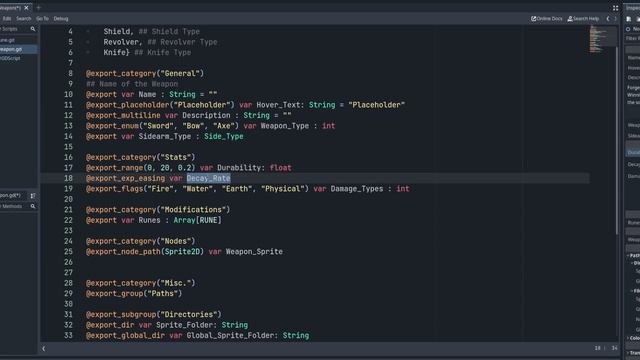Click Weapon_Type on line 13
The image size is (640, 360).
285,126
